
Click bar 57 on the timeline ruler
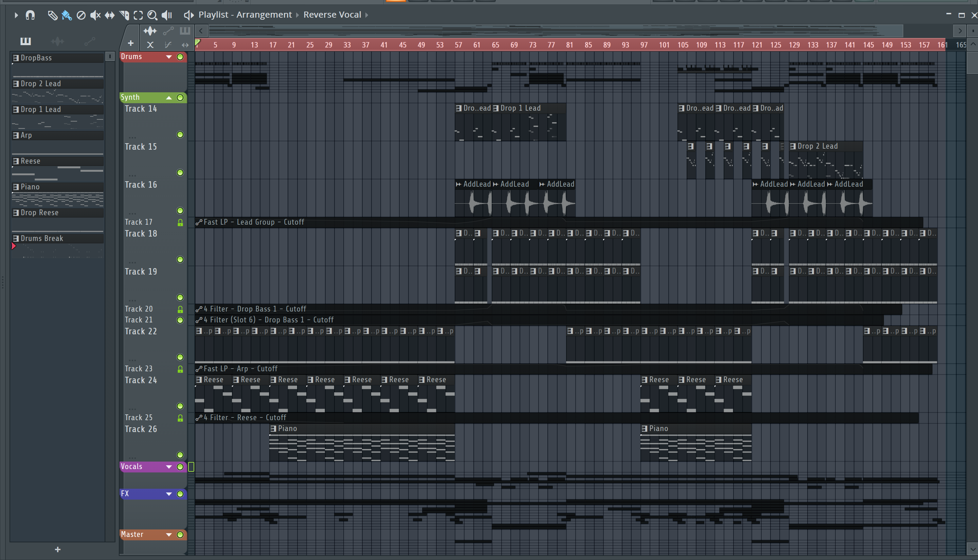[x=458, y=45]
